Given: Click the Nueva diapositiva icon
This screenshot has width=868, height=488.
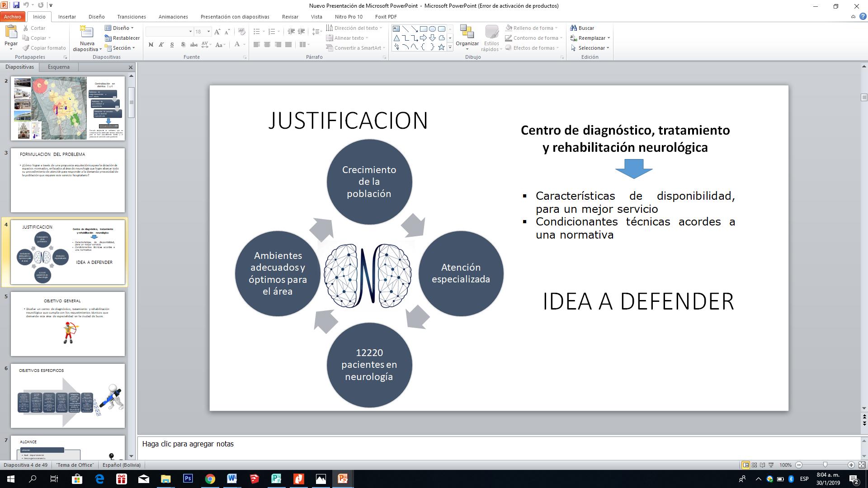Looking at the screenshot, I should 87,33.
